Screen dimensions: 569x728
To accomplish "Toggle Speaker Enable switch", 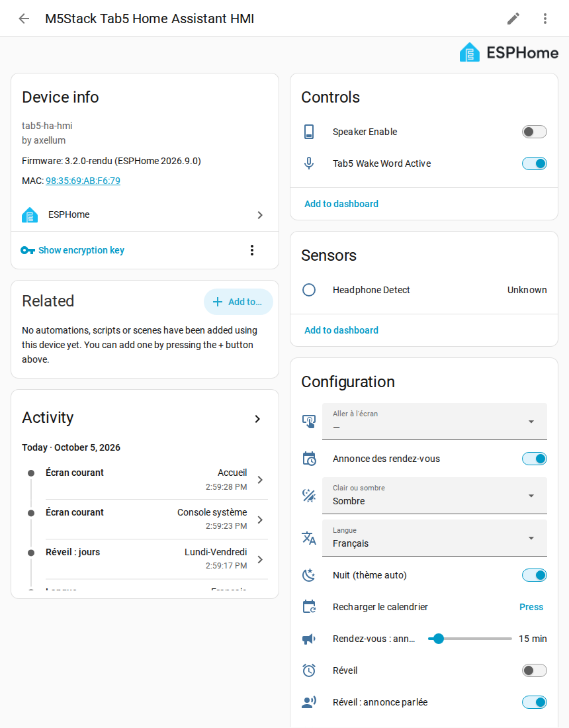I will click(534, 132).
